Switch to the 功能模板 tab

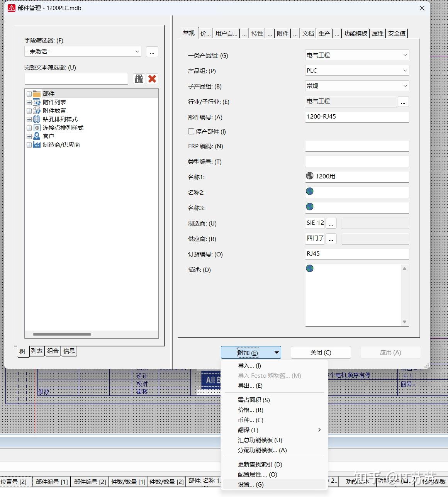355,33
